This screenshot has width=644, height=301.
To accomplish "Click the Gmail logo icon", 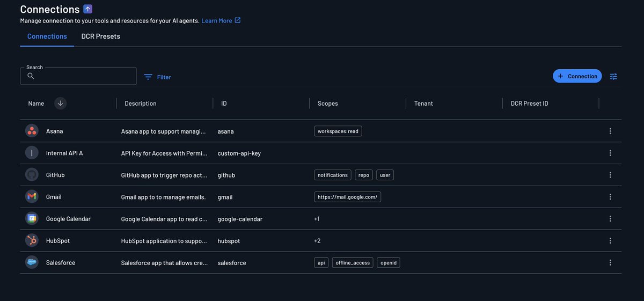I will tap(32, 197).
